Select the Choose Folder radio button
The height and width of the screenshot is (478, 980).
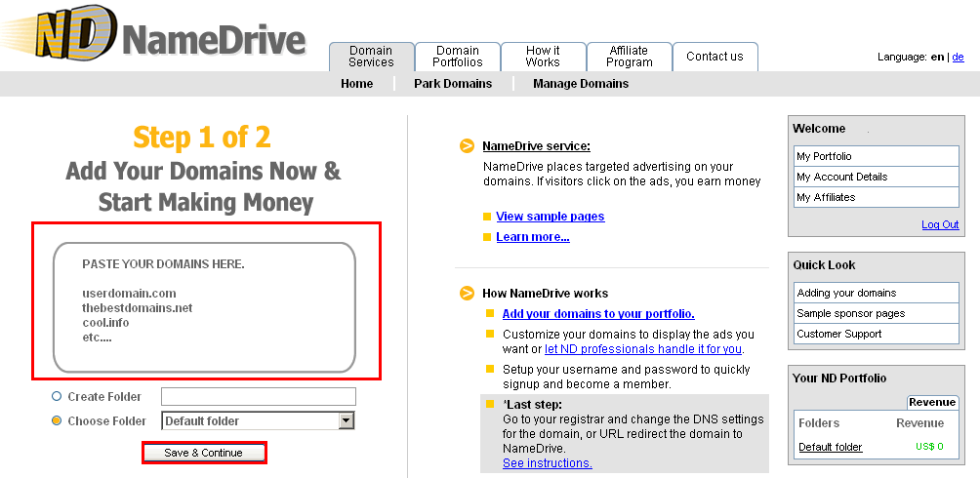coord(57,420)
